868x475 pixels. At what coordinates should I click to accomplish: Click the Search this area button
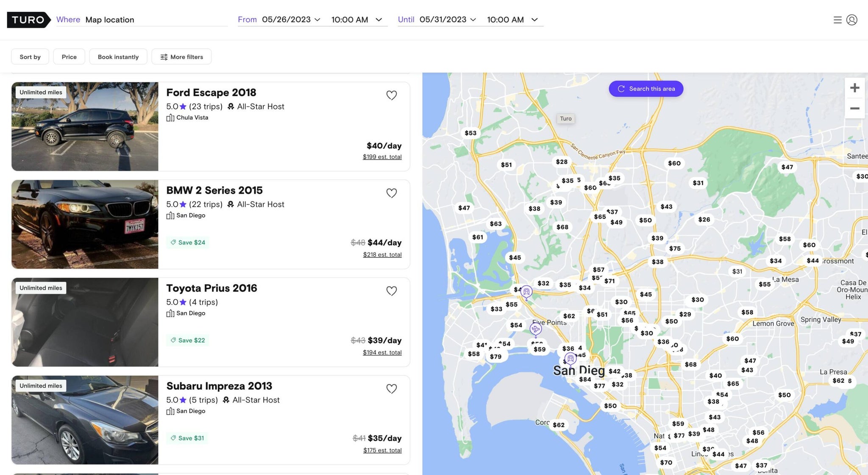coord(645,89)
